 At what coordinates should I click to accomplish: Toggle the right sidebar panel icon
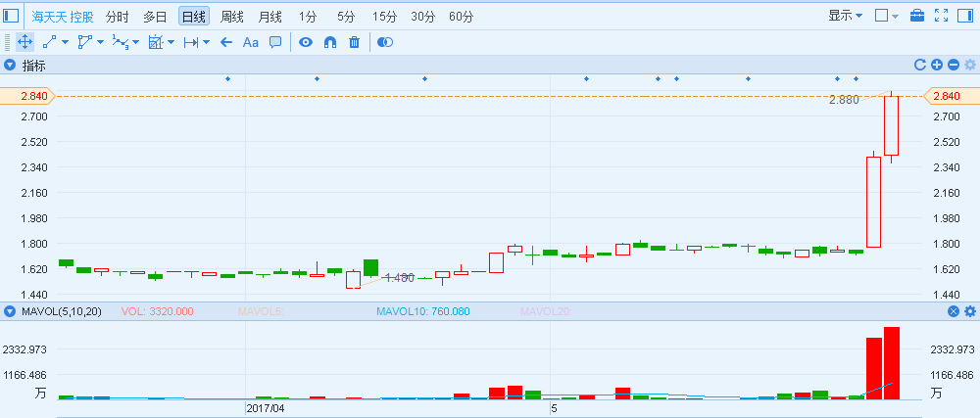pos(965,16)
